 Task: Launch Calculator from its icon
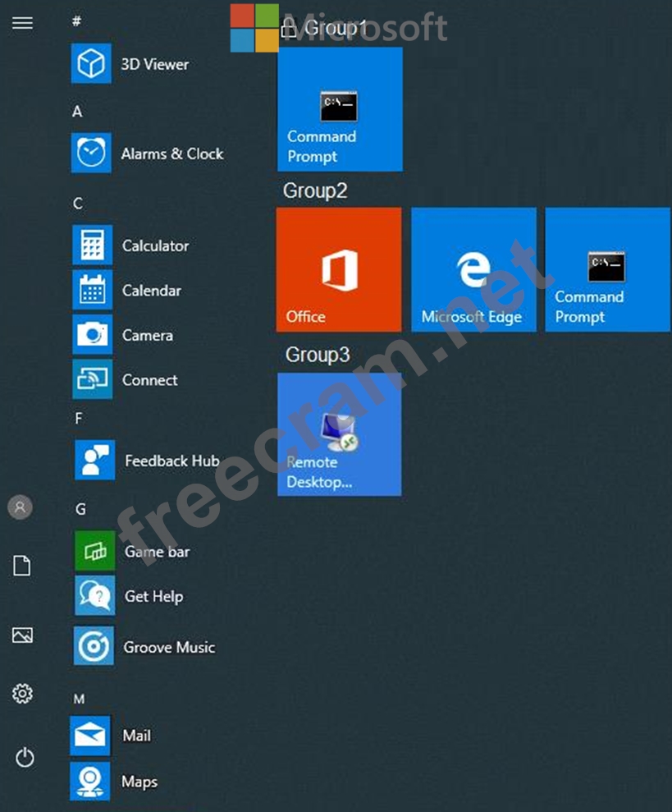(92, 245)
